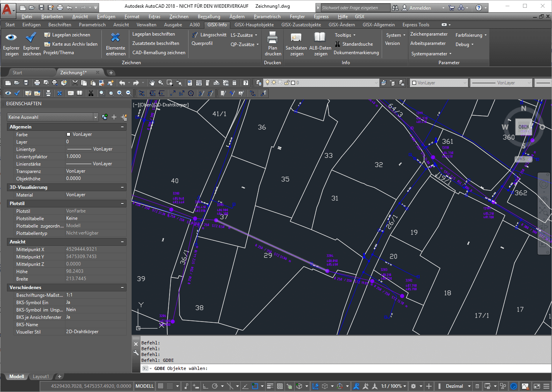
Task: Click Elemente entfernen blue X icon
Action: click(x=115, y=38)
